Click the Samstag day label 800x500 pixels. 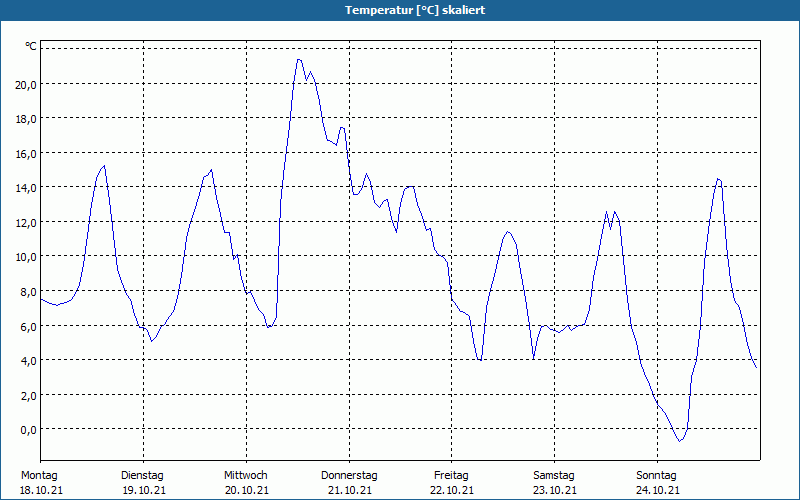click(554, 476)
